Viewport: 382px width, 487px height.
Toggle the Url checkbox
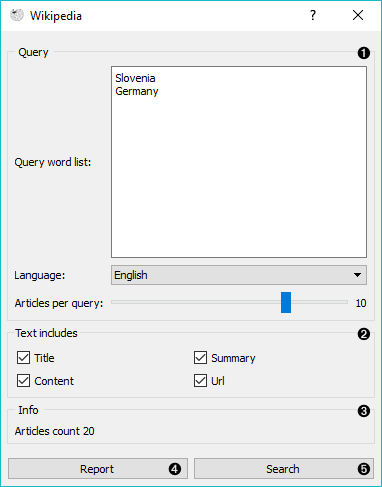(x=200, y=381)
